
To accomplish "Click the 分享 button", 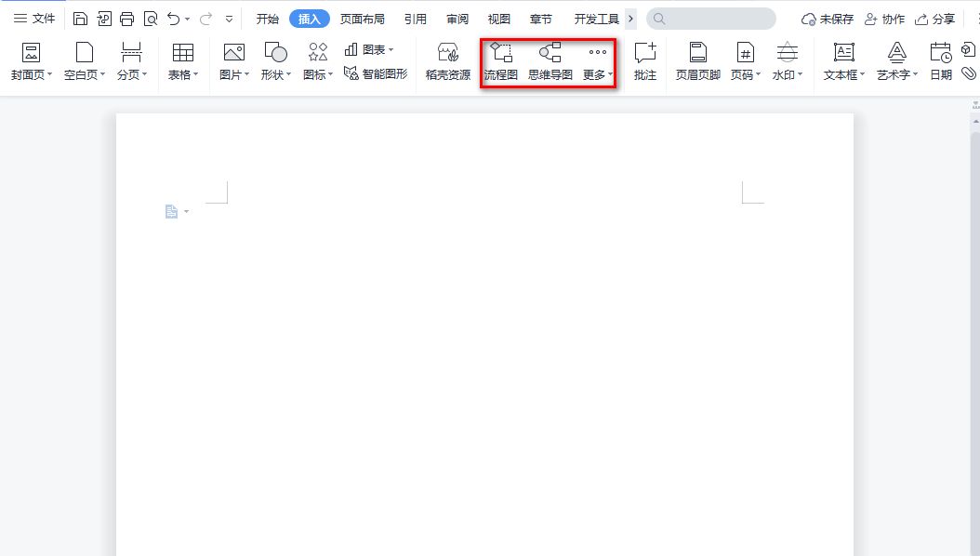I will pyautogui.click(x=934, y=20).
